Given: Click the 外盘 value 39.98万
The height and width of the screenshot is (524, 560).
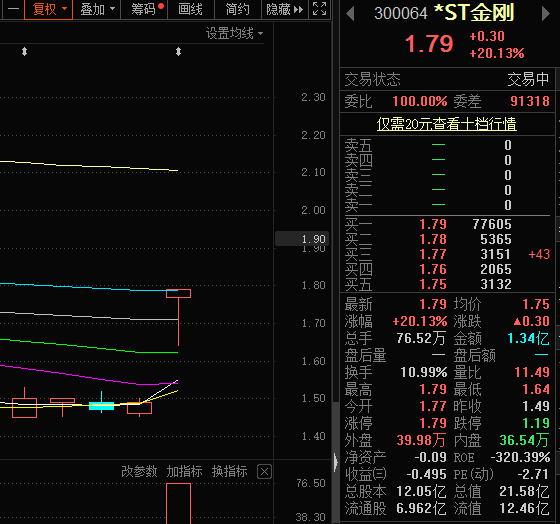Looking at the screenshot, I should point(421,440).
